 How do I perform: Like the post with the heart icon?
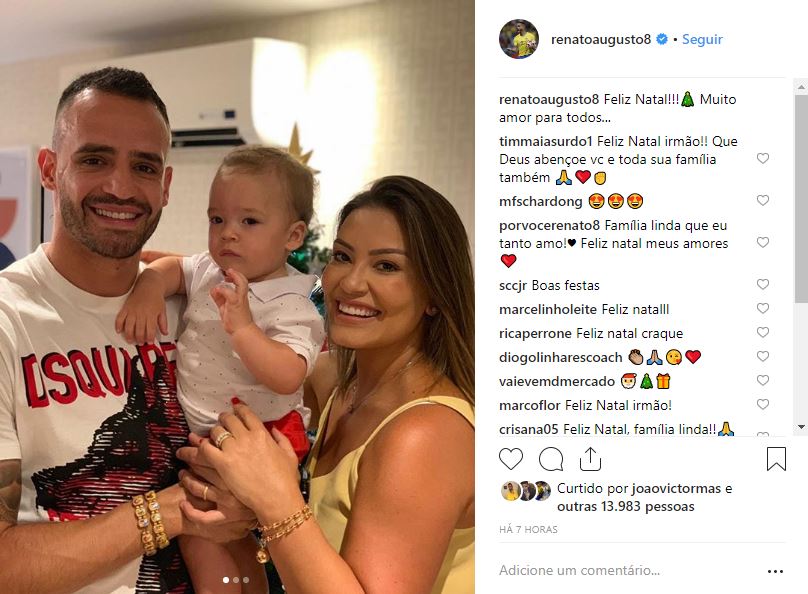click(x=511, y=459)
